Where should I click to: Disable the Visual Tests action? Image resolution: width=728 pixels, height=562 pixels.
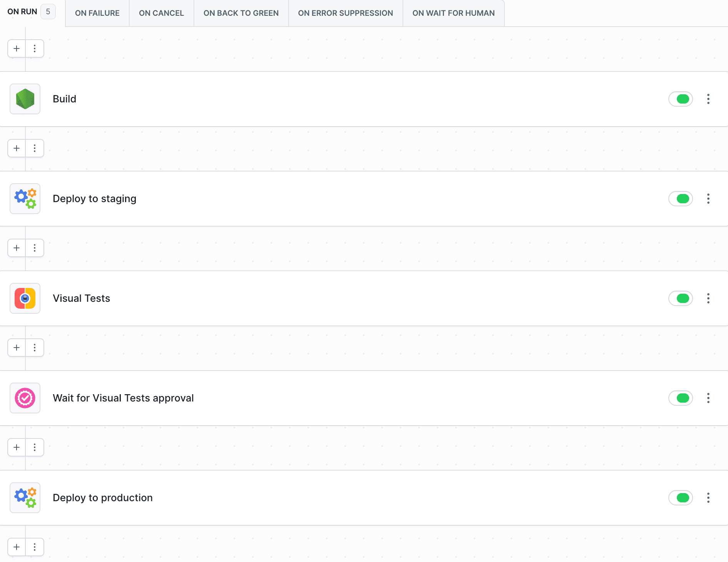[x=681, y=298]
